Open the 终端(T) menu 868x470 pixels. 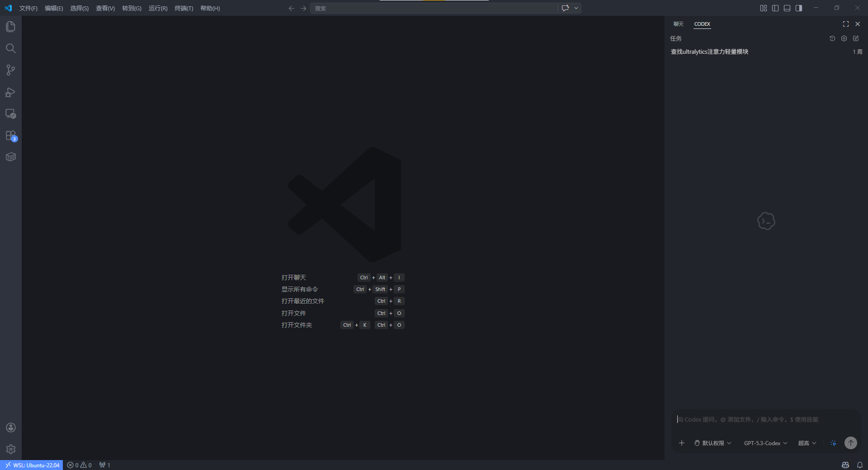184,8
